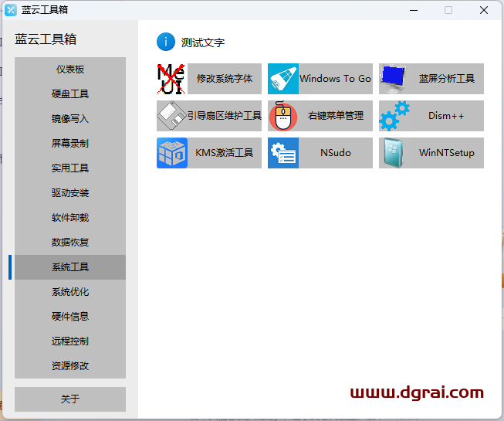Viewport: 504px width, 421px height.
Task: Go to 系统优化 section
Action: (70, 292)
